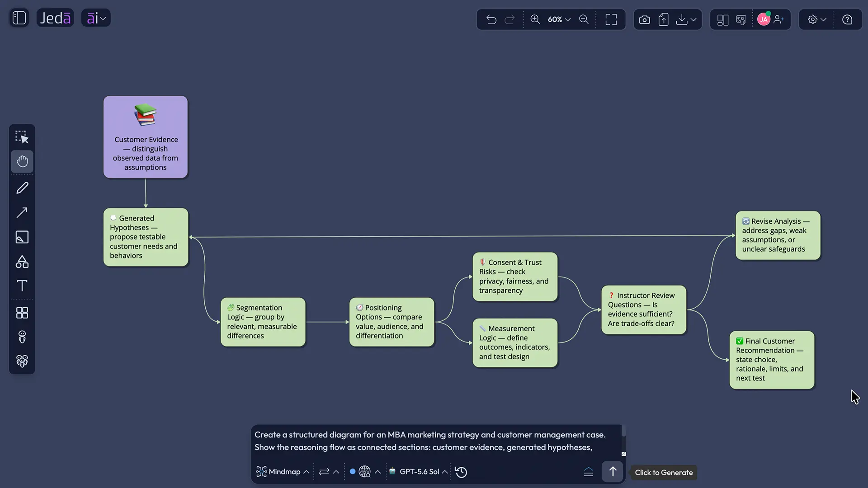Click the AI image chat icon

[x=741, y=19]
